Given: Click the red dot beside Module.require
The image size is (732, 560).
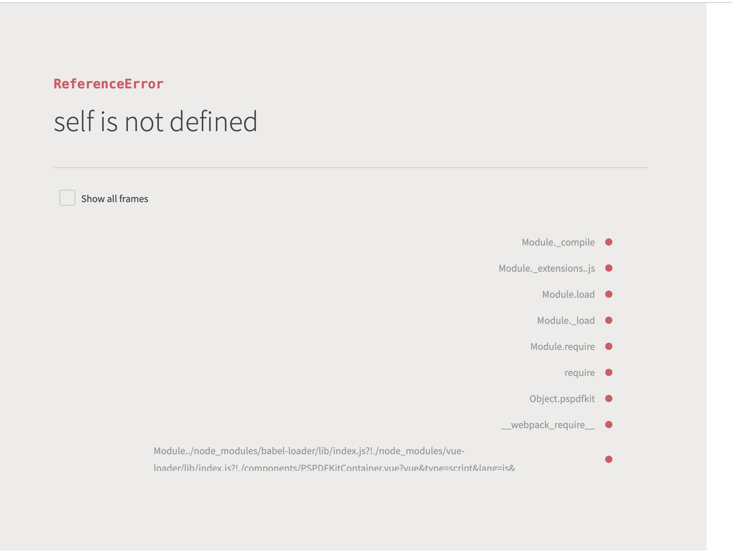Looking at the screenshot, I should (609, 346).
